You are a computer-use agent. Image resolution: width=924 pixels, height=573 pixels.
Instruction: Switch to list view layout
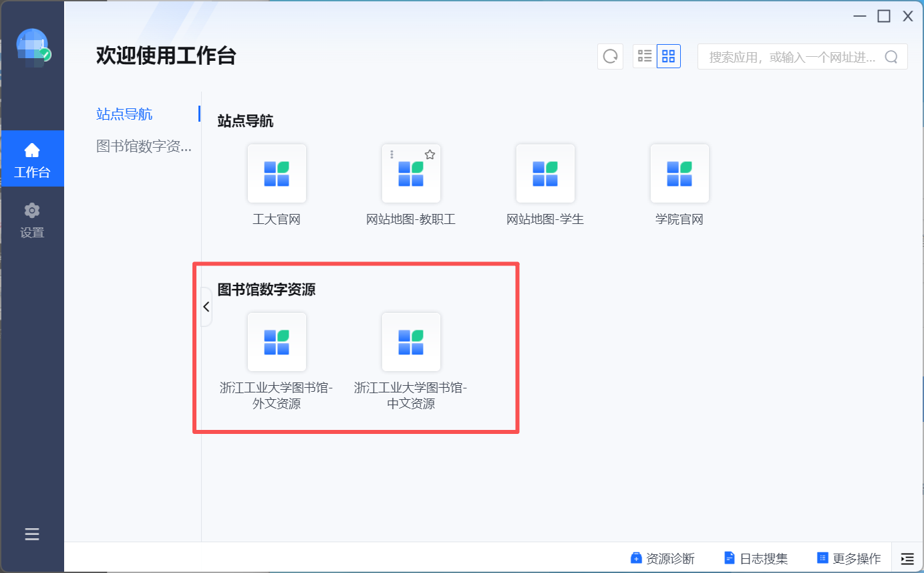coord(645,56)
